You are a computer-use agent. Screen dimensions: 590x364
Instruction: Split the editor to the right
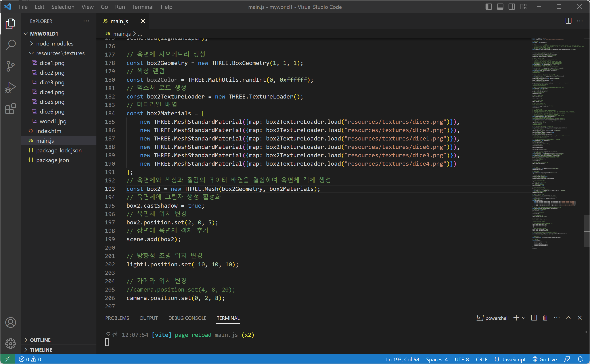click(568, 21)
